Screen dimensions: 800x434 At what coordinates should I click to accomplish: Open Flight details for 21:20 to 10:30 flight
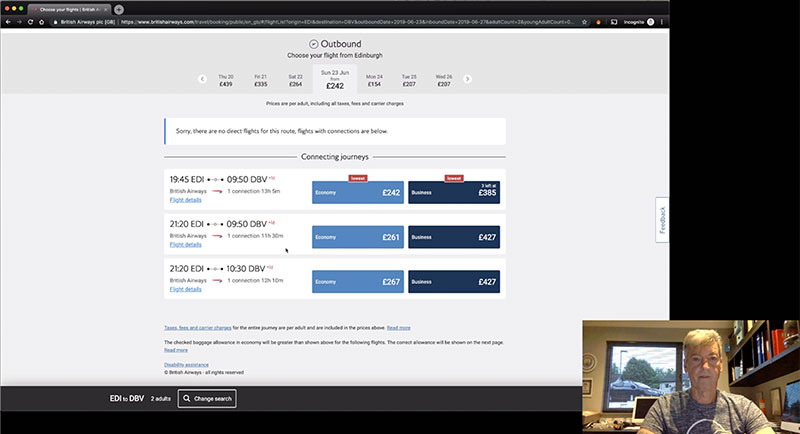pyautogui.click(x=185, y=289)
